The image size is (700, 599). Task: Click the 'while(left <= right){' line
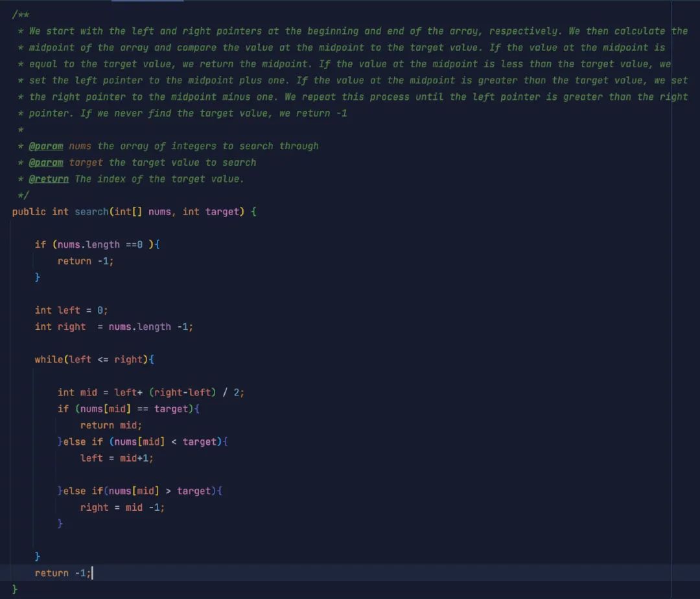pyautogui.click(x=94, y=359)
